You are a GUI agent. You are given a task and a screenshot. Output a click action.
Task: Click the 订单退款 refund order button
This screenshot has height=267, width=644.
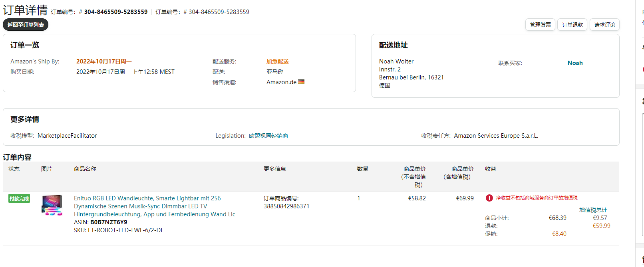click(x=572, y=25)
